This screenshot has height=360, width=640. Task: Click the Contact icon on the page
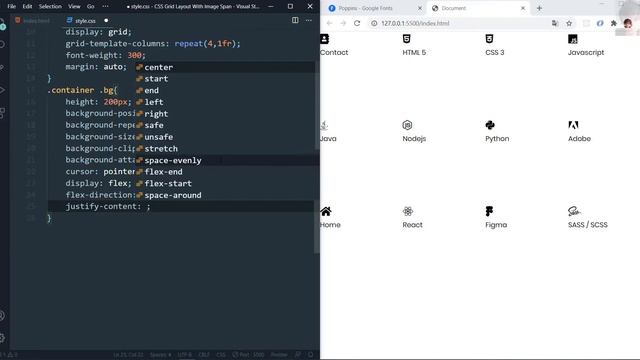[324, 39]
